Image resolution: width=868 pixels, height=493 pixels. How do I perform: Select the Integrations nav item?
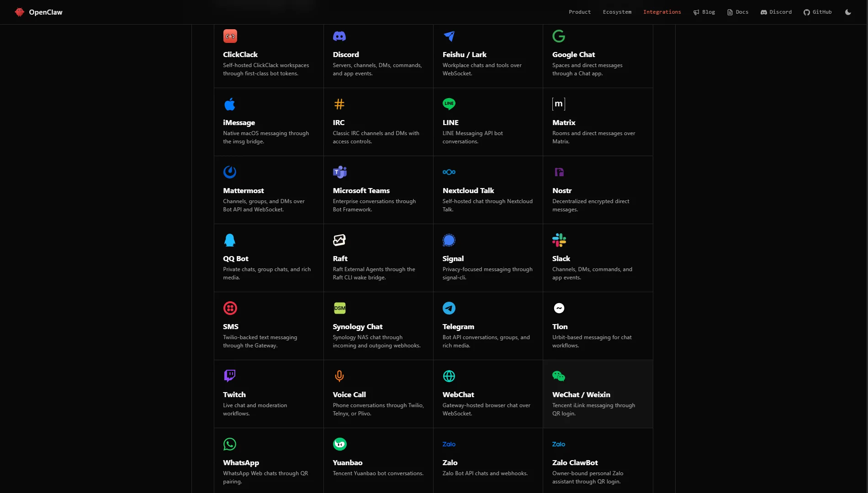[x=662, y=12]
